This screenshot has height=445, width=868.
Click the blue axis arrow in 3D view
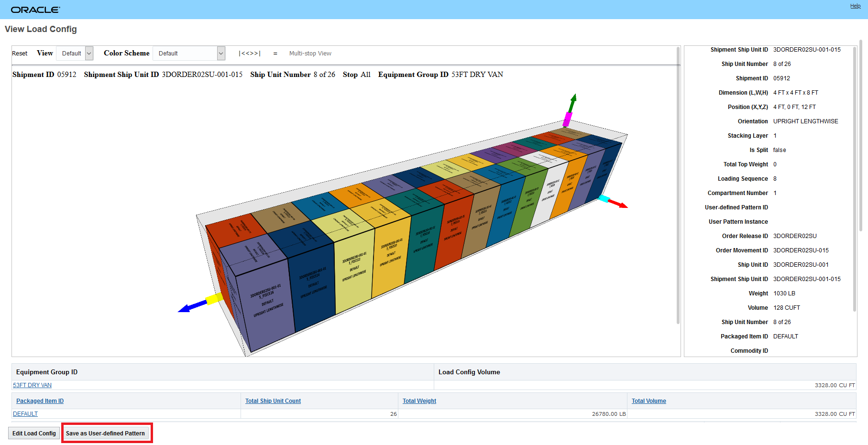pos(191,306)
